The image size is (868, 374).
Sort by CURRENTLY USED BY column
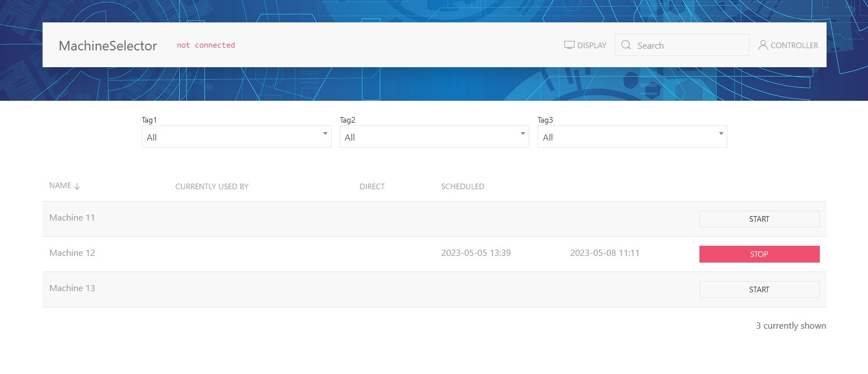coord(212,186)
